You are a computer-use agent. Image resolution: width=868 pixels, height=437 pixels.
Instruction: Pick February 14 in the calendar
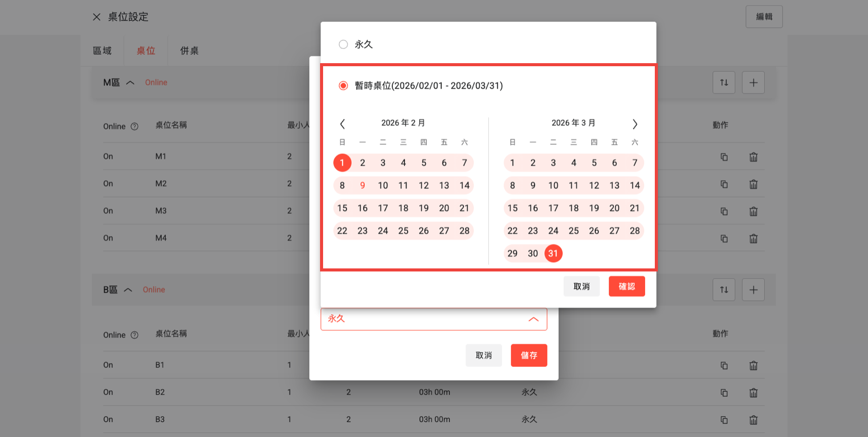464,185
